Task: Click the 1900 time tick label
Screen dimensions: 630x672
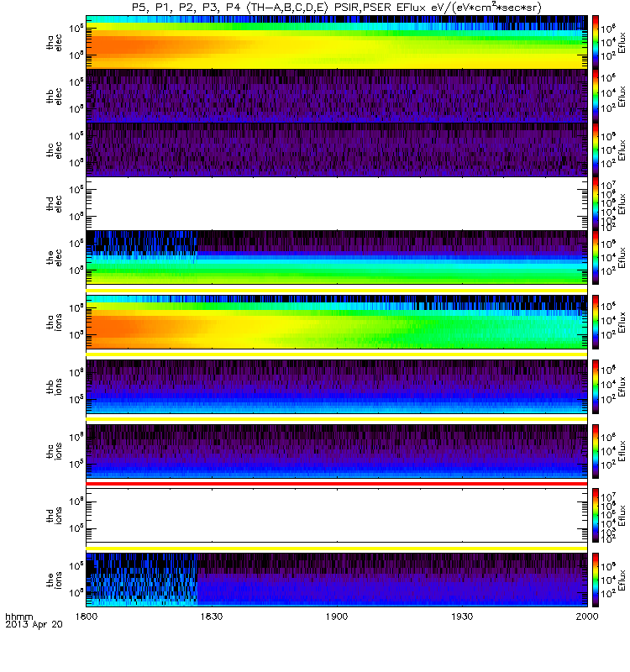Action: [337, 617]
